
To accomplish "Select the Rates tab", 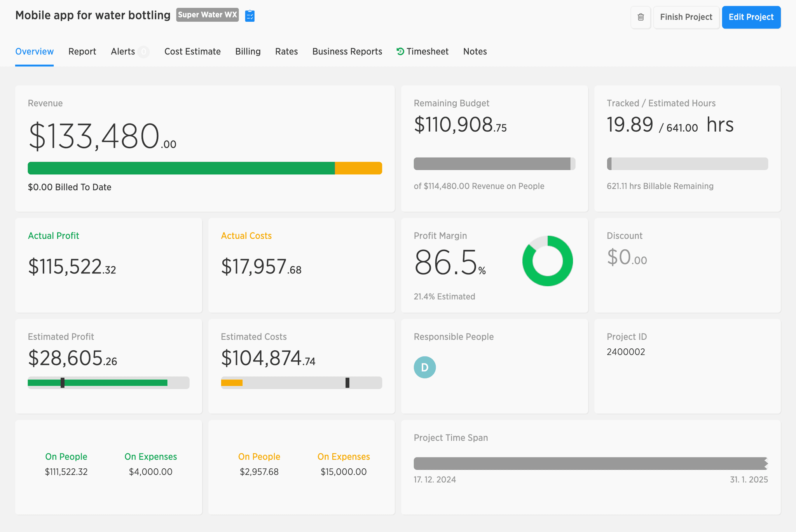I will (286, 52).
